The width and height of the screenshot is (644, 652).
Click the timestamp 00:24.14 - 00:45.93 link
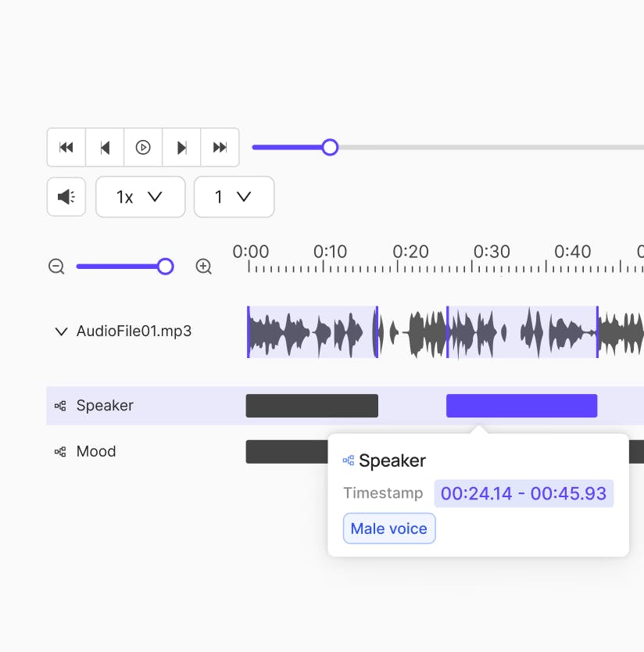(524, 493)
